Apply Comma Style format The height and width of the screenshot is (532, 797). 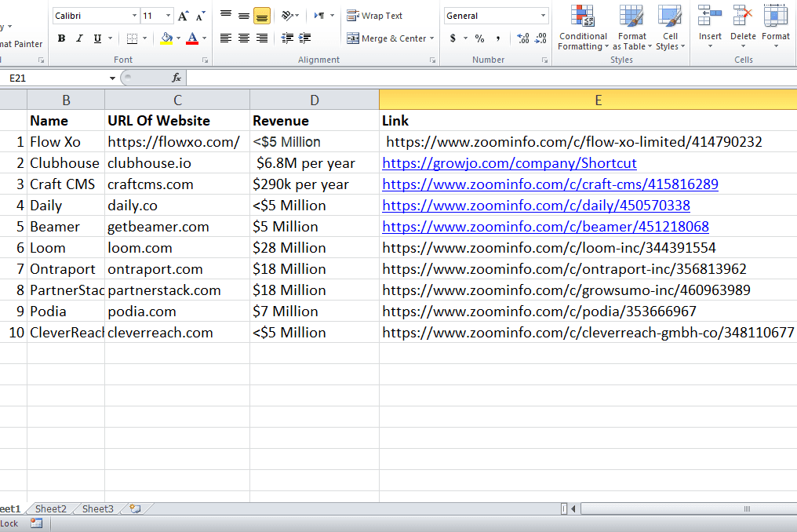[x=497, y=38]
